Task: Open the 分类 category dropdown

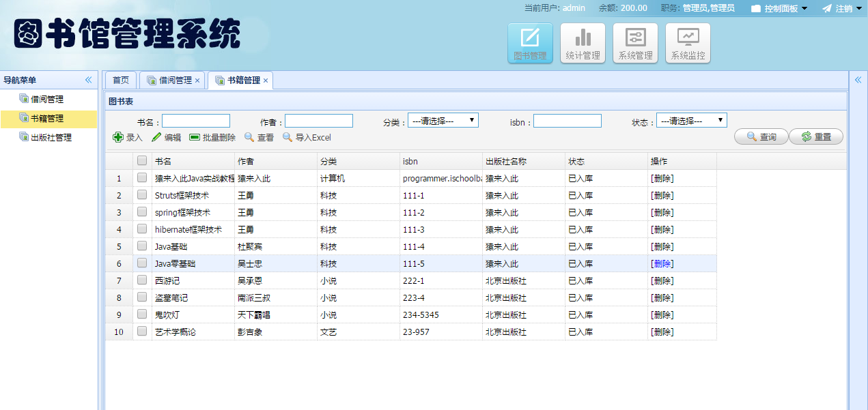Action: click(445, 119)
